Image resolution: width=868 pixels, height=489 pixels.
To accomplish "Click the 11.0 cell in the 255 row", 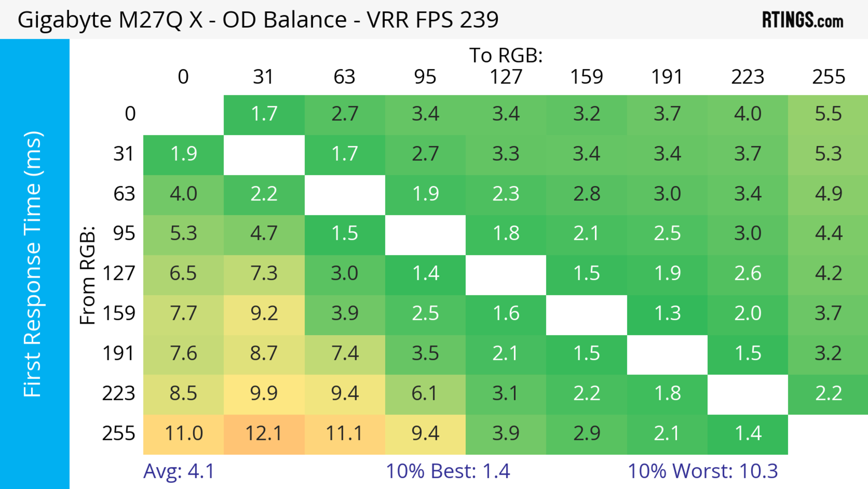I will (x=184, y=434).
